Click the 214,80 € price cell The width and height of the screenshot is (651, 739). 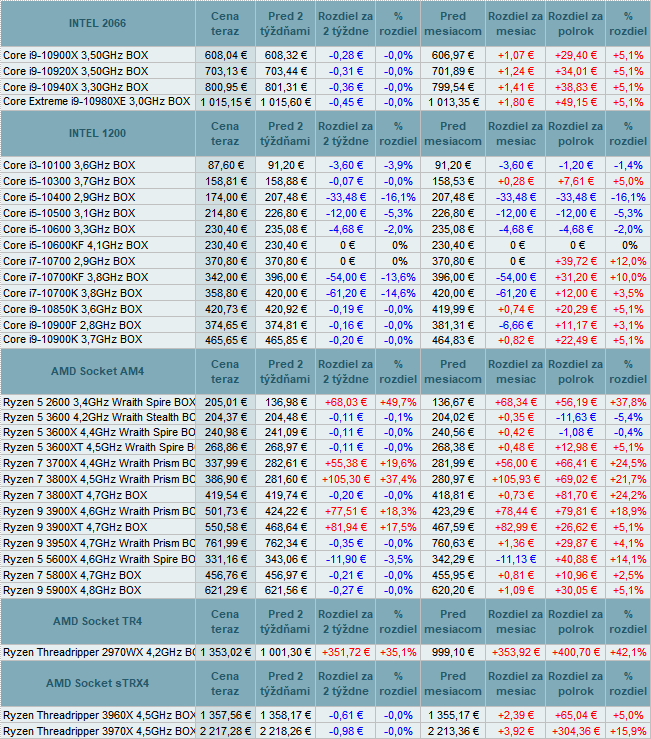[x=225, y=213]
